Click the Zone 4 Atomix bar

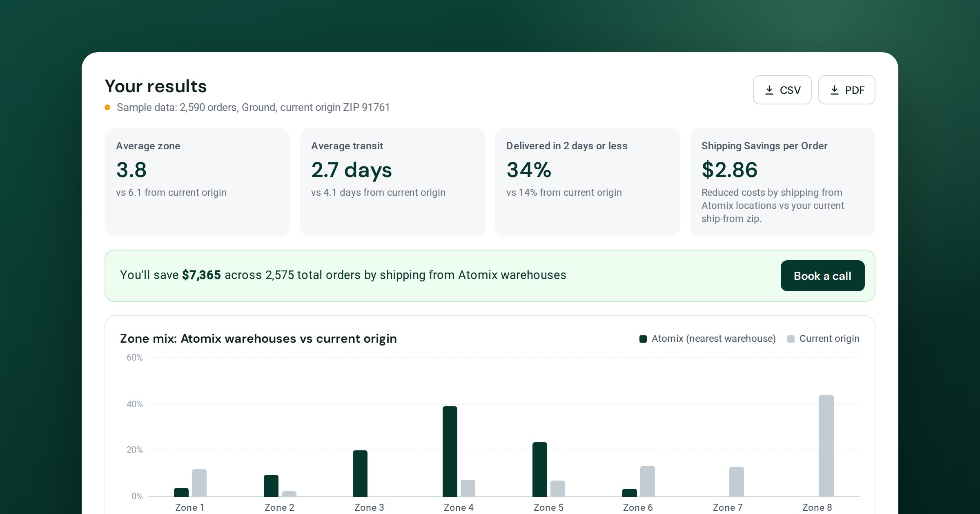450,451
